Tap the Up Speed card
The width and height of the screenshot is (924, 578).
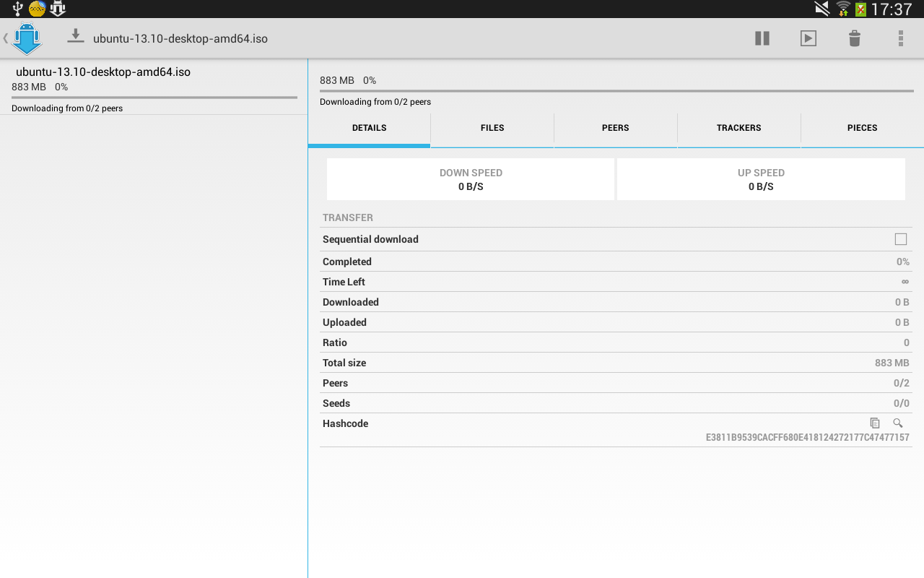pos(761,179)
